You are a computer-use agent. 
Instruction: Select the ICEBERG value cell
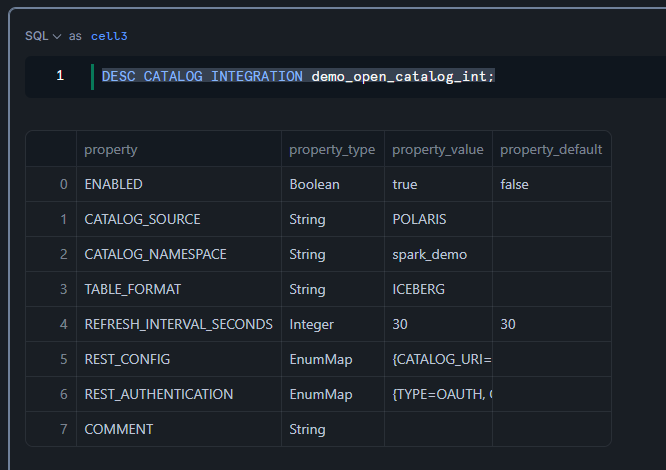438,289
